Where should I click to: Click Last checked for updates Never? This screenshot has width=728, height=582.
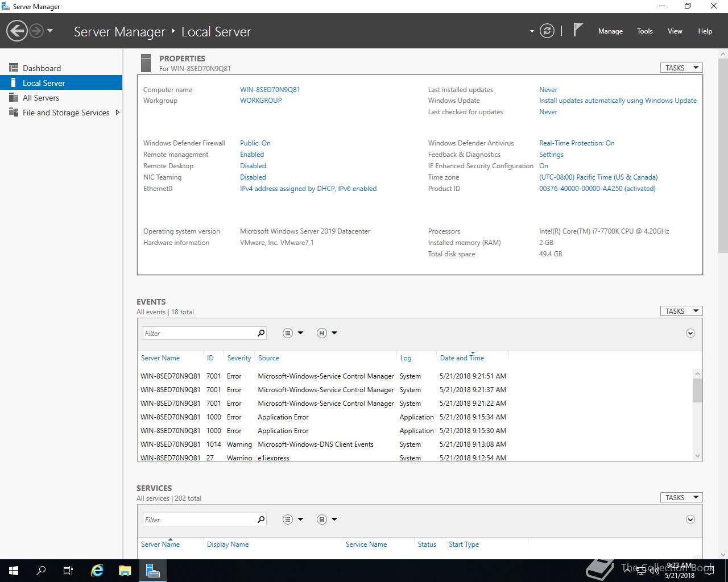point(548,112)
